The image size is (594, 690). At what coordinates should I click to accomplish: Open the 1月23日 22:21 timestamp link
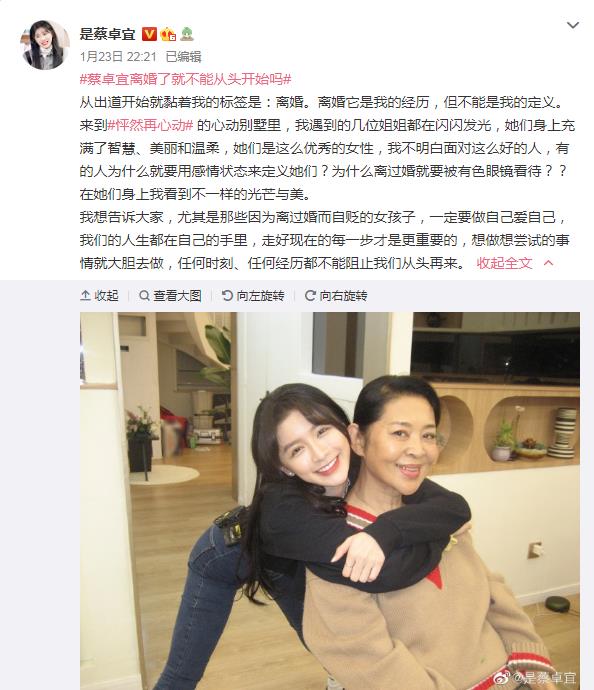(x=118, y=56)
